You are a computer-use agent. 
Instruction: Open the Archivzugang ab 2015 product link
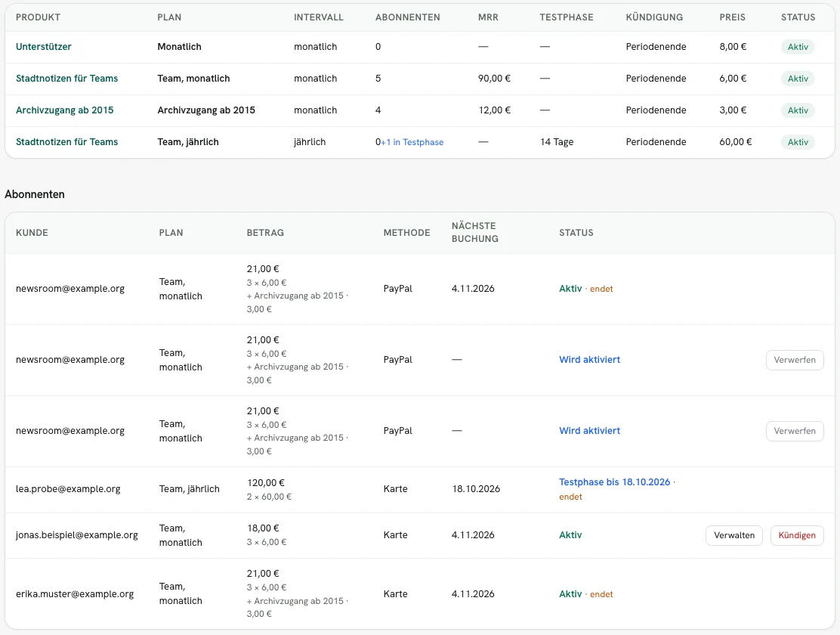[x=65, y=110]
